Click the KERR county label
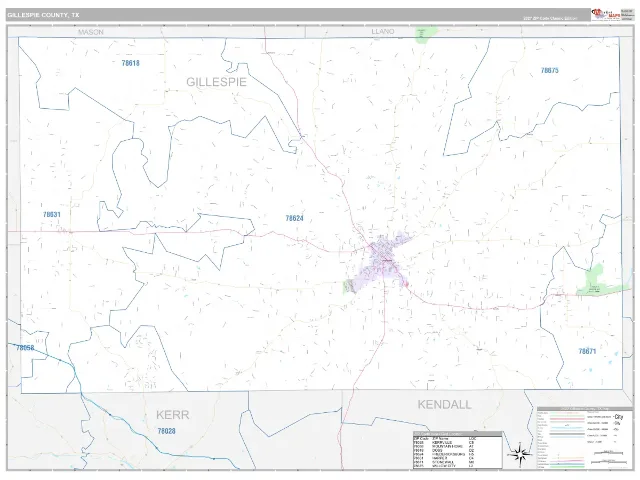The width and height of the screenshot is (640, 480). (173, 415)
